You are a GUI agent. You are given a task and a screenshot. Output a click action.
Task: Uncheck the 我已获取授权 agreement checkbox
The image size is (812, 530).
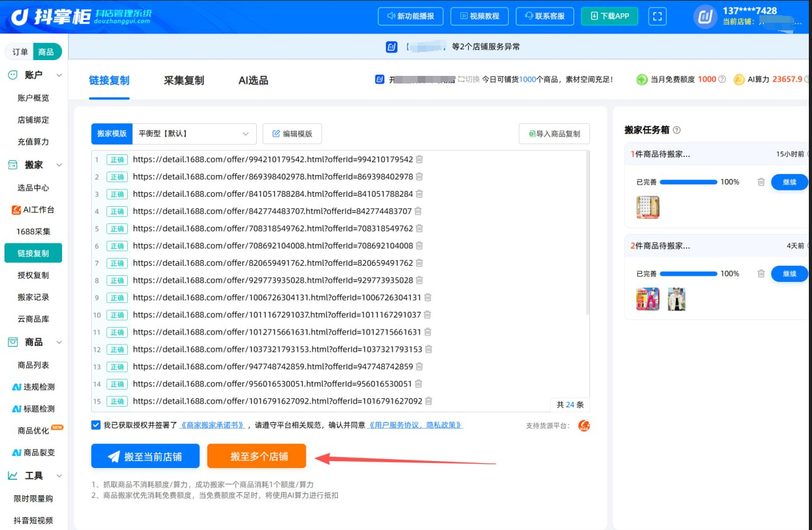pyautogui.click(x=96, y=425)
